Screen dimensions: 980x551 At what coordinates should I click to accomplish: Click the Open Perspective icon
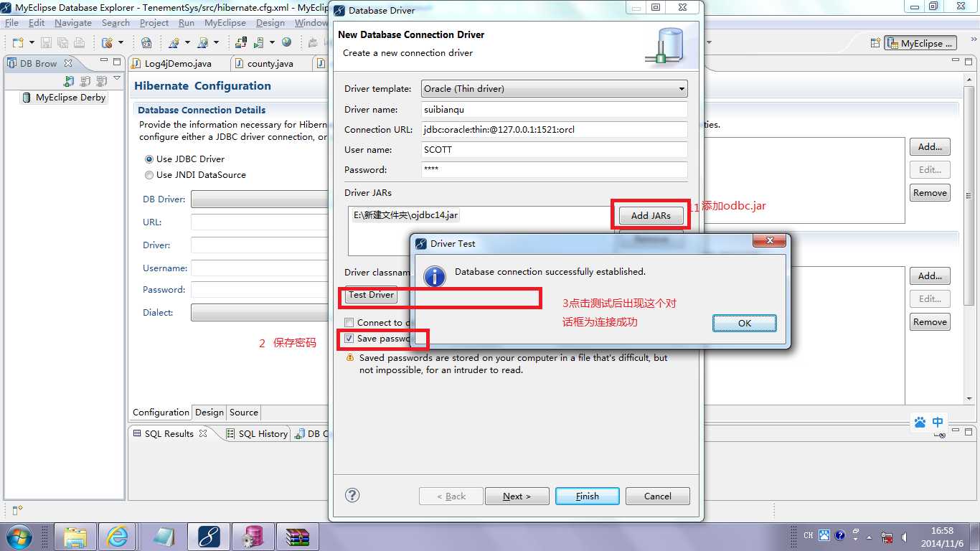(874, 44)
